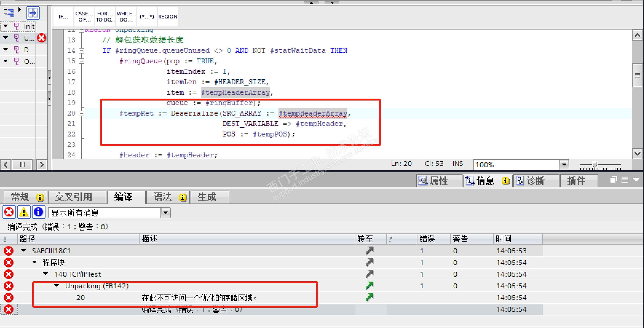Fold the code block at line 15
Screen dimensions: 644x328
click(x=81, y=61)
